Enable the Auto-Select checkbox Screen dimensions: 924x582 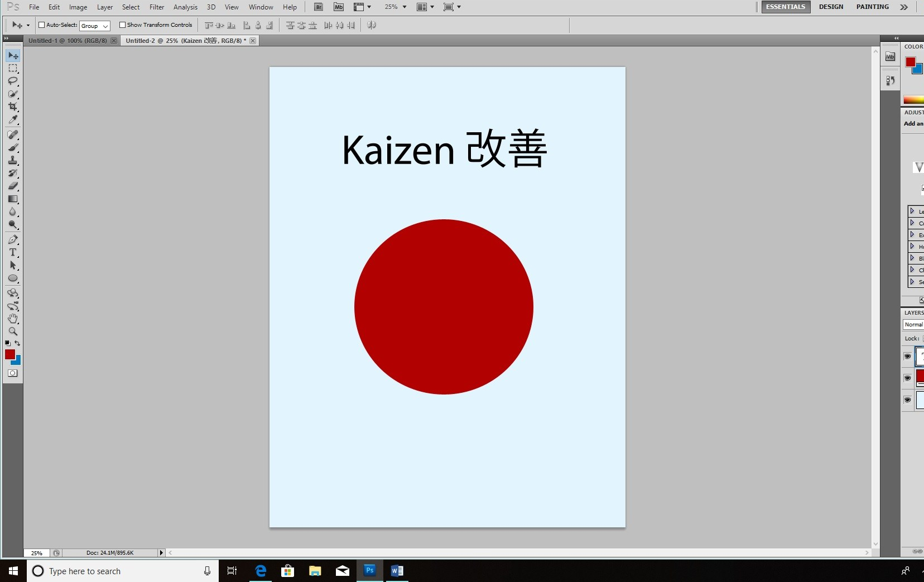click(41, 25)
